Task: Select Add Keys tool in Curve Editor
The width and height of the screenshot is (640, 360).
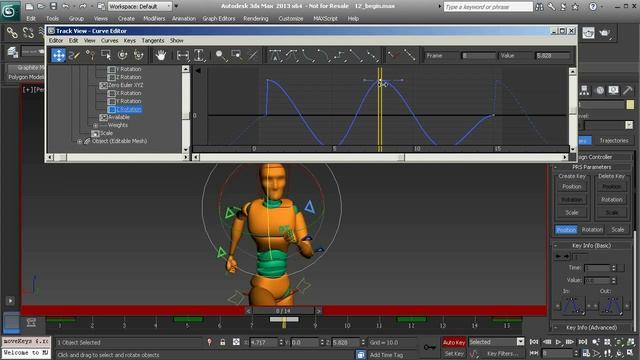Action: click(x=90, y=55)
